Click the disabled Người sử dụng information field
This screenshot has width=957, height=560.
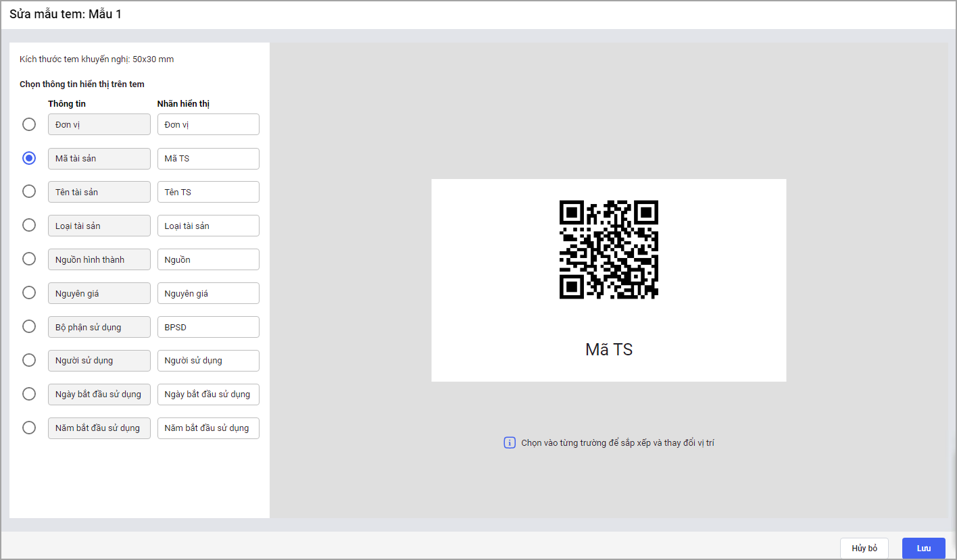pos(99,360)
